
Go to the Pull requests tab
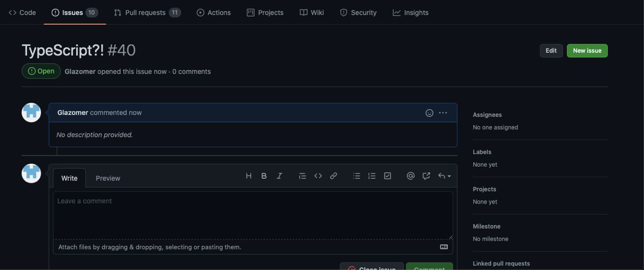click(147, 13)
